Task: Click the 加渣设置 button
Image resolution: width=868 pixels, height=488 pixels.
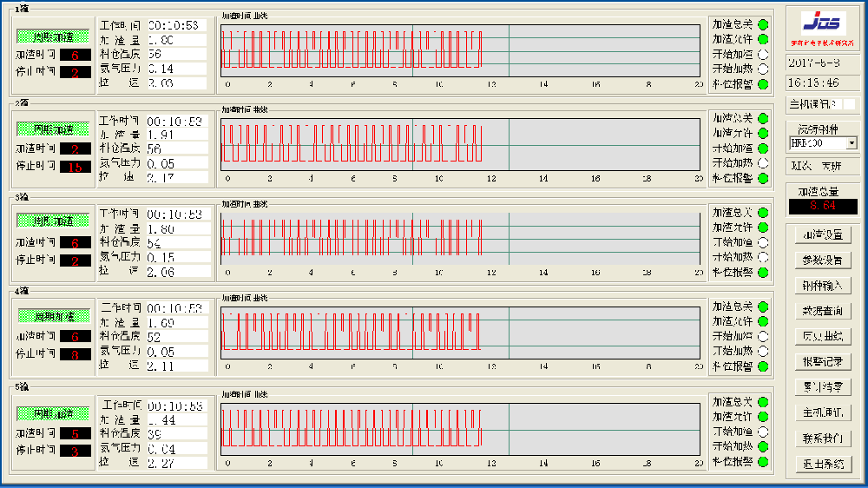Action: click(823, 234)
